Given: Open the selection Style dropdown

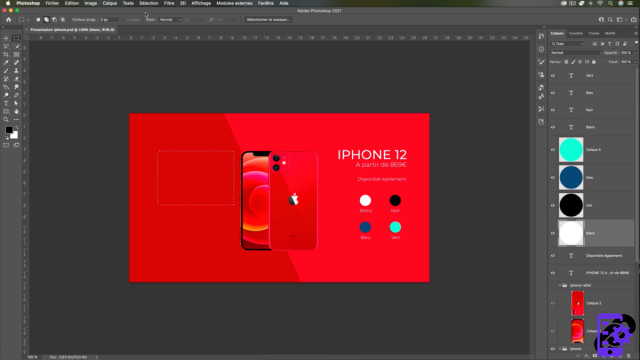Looking at the screenshot, I should pos(171,20).
